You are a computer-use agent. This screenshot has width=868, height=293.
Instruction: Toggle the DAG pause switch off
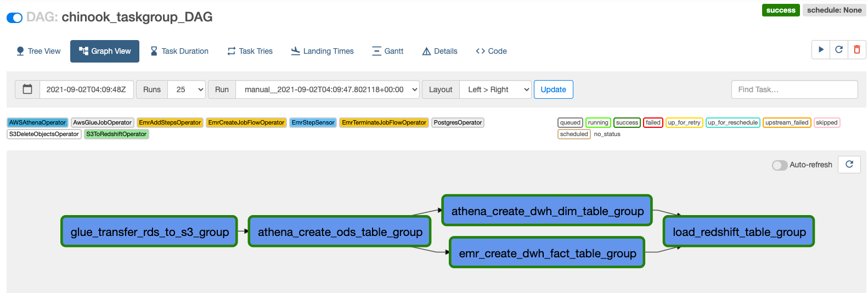(x=14, y=18)
